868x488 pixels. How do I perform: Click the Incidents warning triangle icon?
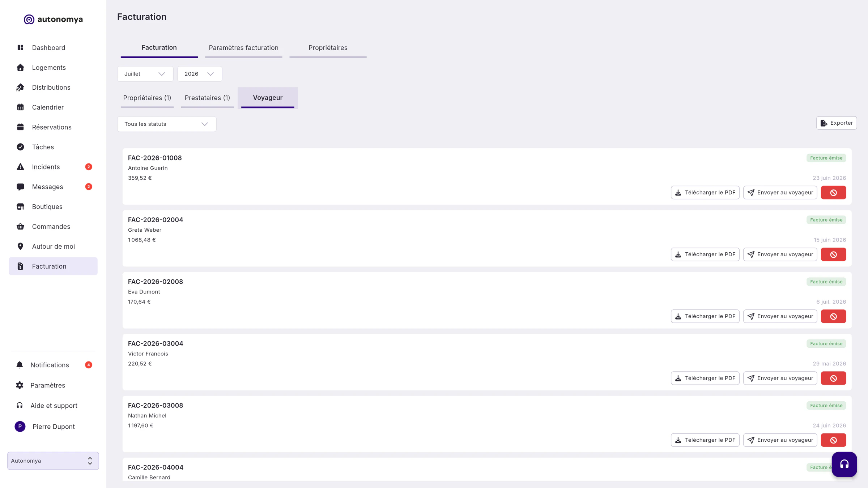20,167
